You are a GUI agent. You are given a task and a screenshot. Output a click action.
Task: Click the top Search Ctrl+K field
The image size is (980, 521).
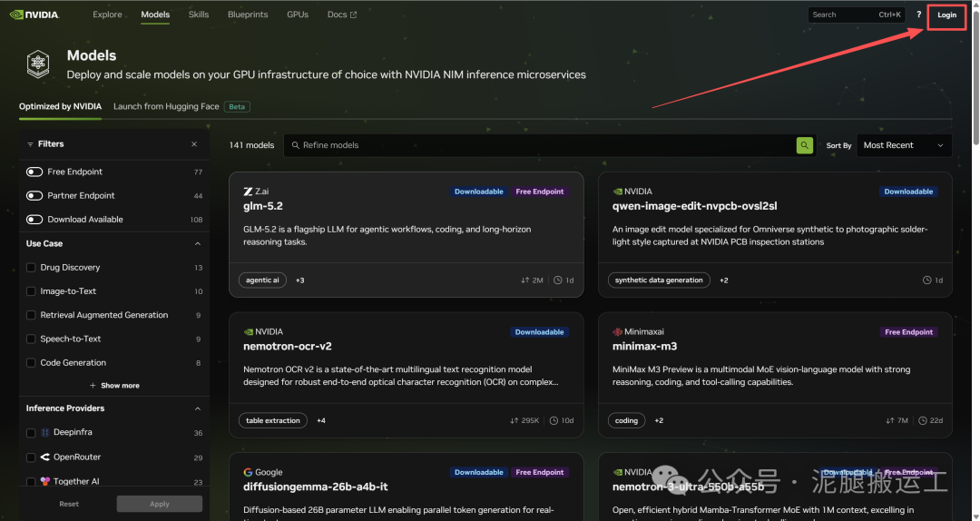pyautogui.click(x=857, y=15)
